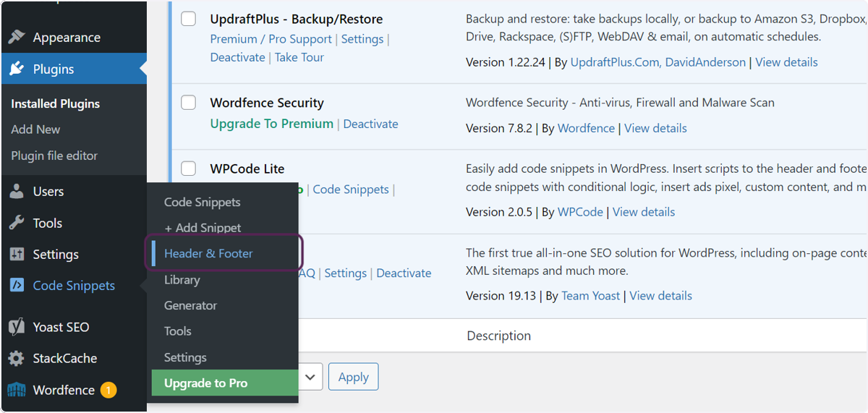Image resolution: width=868 pixels, height=413 pixels.
Task: Deactivate the Wordfence Security plugin
Action: [370, 124]
